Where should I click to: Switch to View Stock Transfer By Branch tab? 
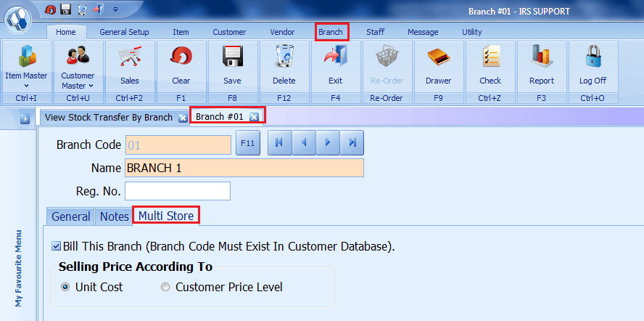point(109,118)
